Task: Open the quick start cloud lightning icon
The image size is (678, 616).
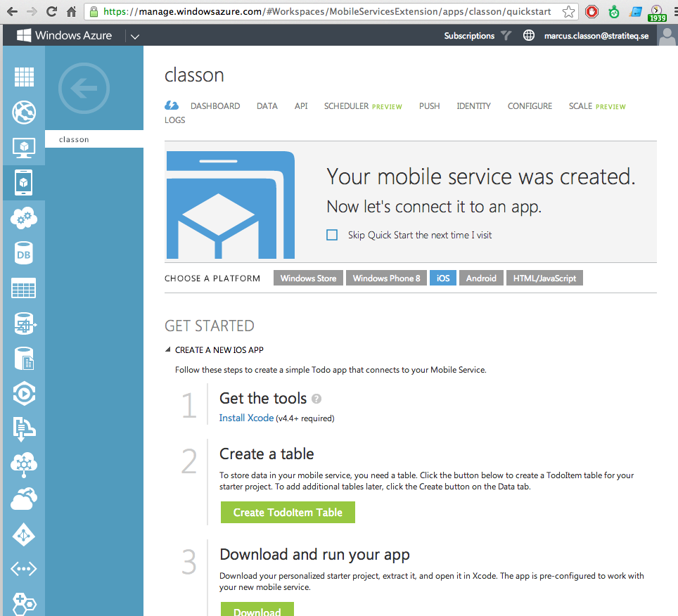Action: tap(172, 106)
